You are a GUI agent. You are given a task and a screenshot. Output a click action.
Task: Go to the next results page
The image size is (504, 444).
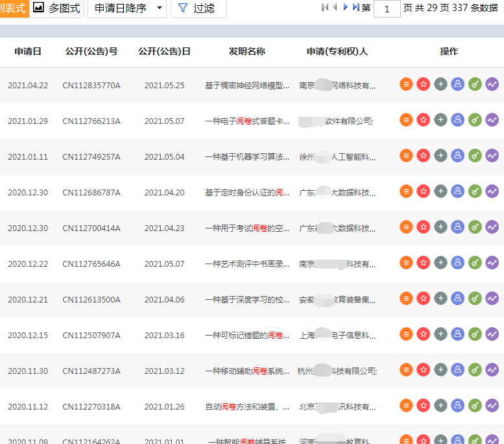[x=346, y=7]
